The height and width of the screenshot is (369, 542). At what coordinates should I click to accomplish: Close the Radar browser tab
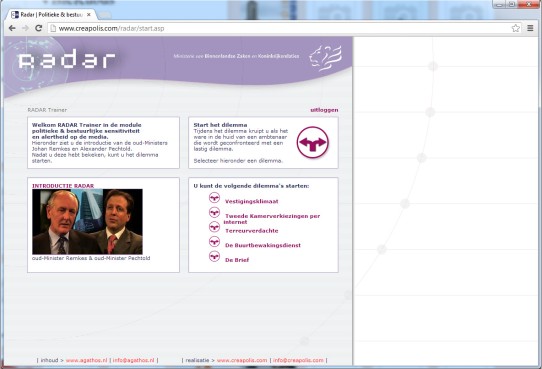pyautogui.click(x=89, y=15)
